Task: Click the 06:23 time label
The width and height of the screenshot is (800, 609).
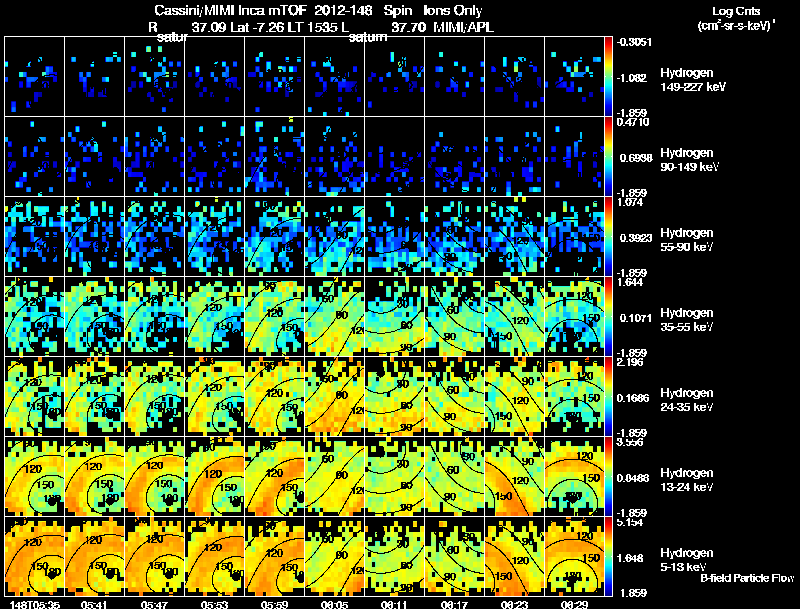Action: 514,604
